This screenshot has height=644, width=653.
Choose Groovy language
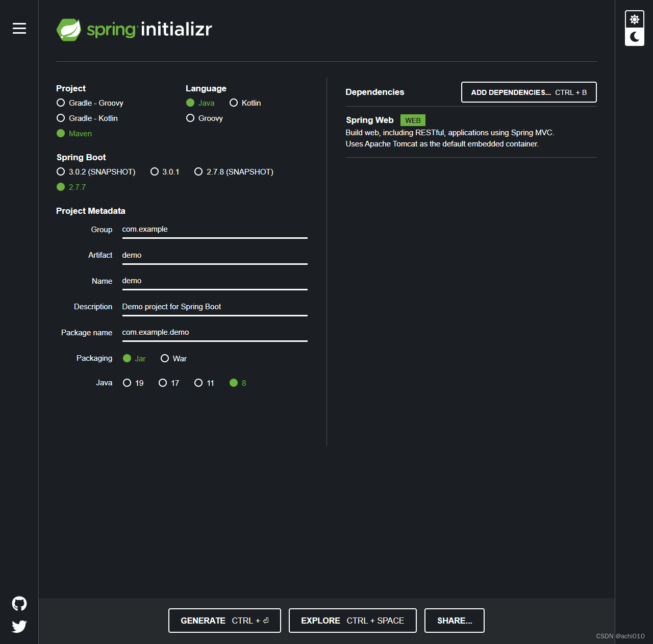[205, 118]
